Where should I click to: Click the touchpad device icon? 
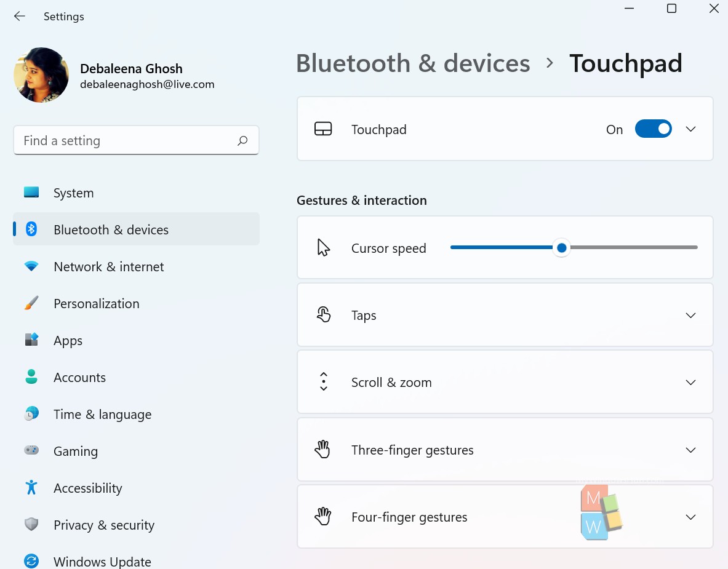pos(323,129)
